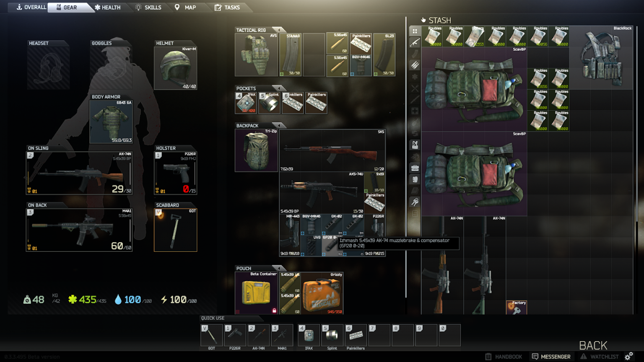Image resolution: width=644 pixels, height=362 pixels.
Task: Select the 6L23 magazine in rig
Action: pyautogui.click(x=384, y=55)
